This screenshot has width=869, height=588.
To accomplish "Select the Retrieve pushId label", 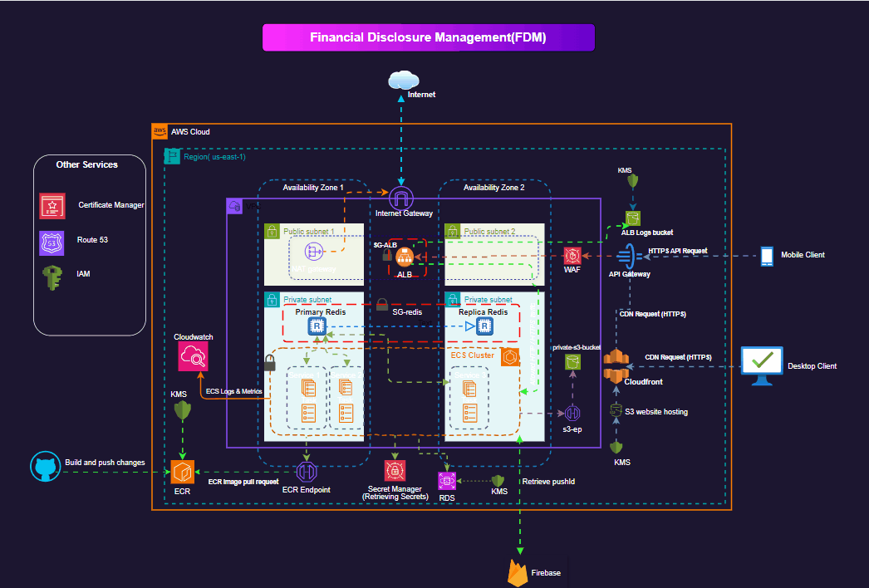I will [x=548, y=482].
